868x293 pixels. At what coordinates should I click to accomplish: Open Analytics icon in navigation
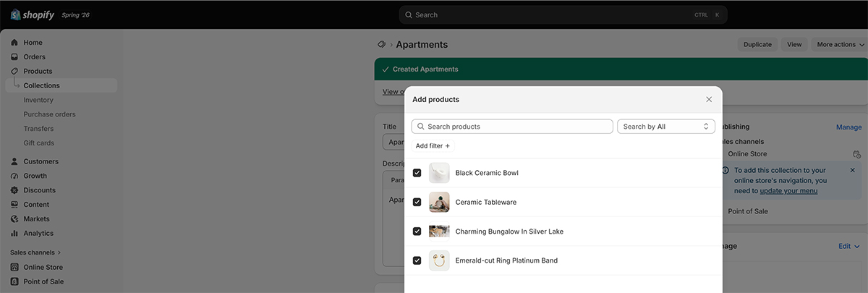coord(14,234)
